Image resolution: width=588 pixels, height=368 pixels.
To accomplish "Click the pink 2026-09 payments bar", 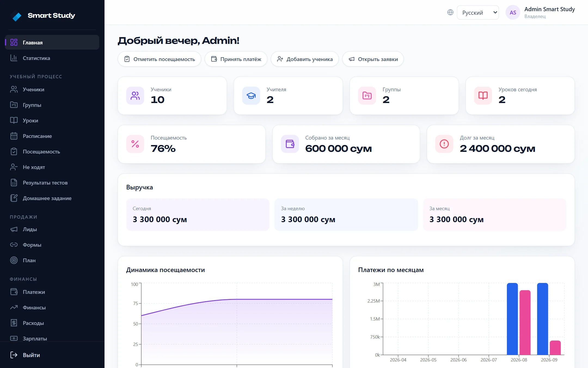I will point(555,348).
